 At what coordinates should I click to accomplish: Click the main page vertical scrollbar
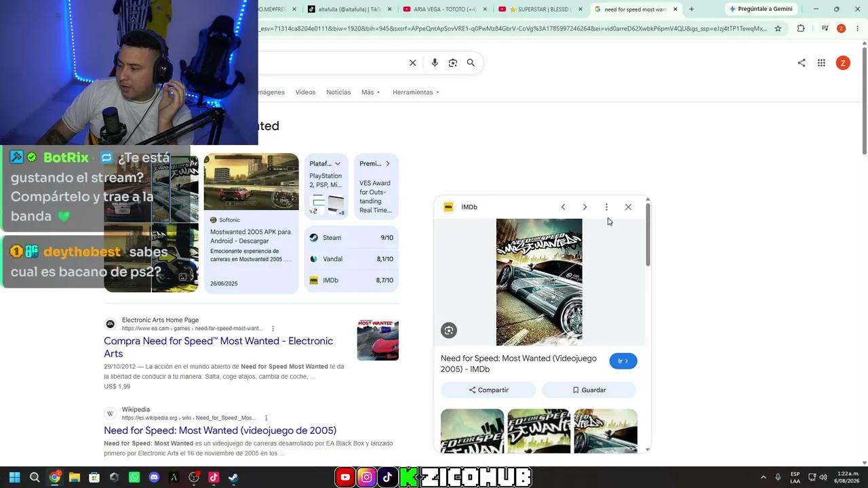864,100
